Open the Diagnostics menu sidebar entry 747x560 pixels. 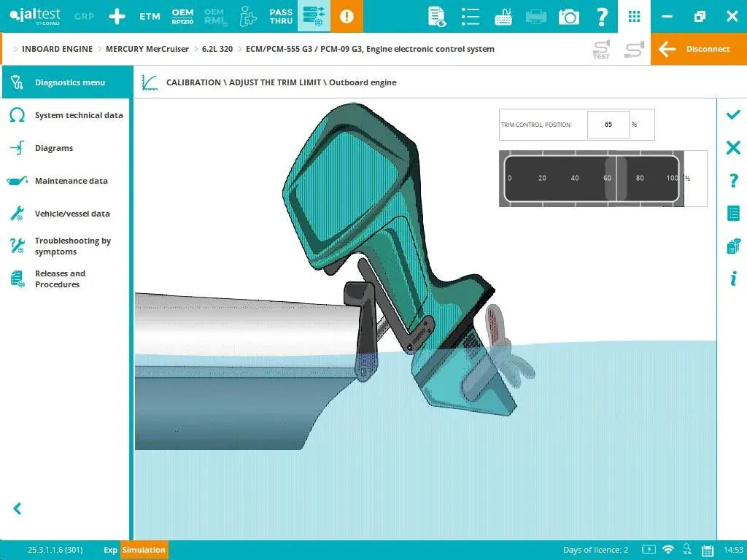pos(64,82)
